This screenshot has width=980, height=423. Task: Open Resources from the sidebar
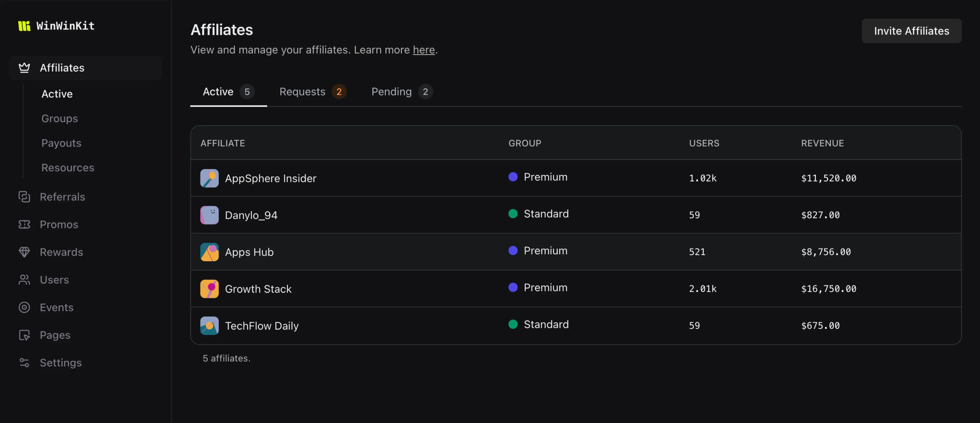68,167
